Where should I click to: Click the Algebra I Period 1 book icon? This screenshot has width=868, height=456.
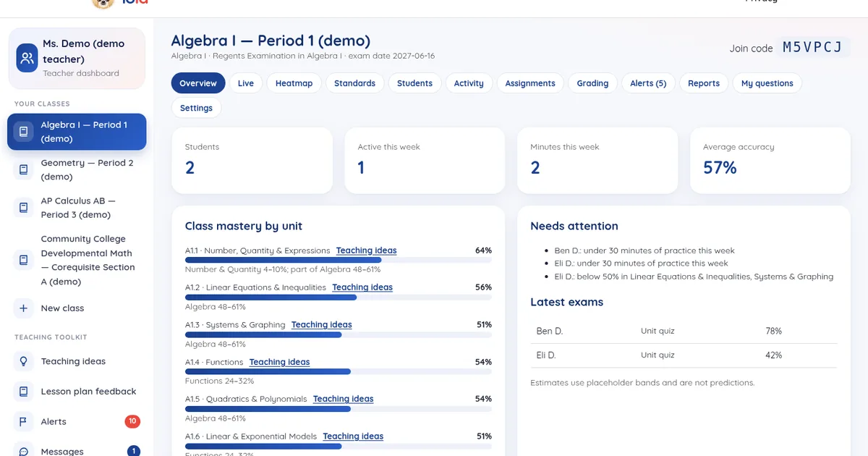(x=24, y=132)
